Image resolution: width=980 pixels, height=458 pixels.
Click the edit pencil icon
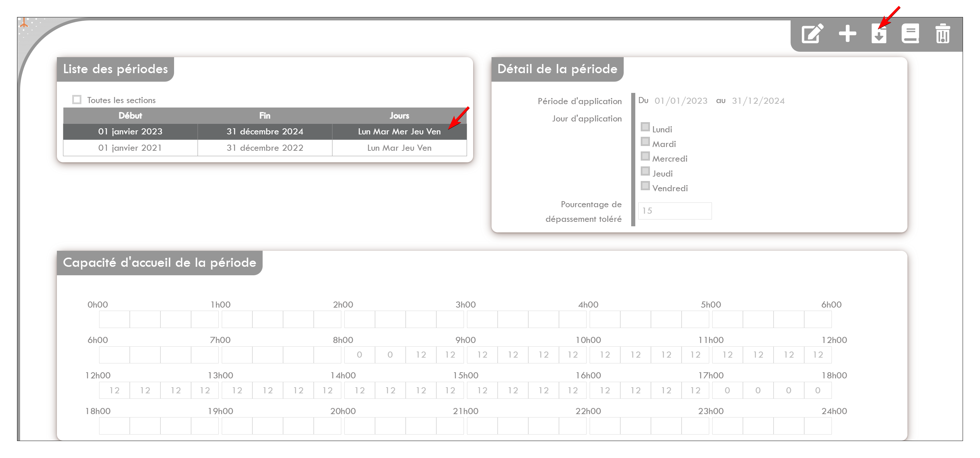point(812,34)
